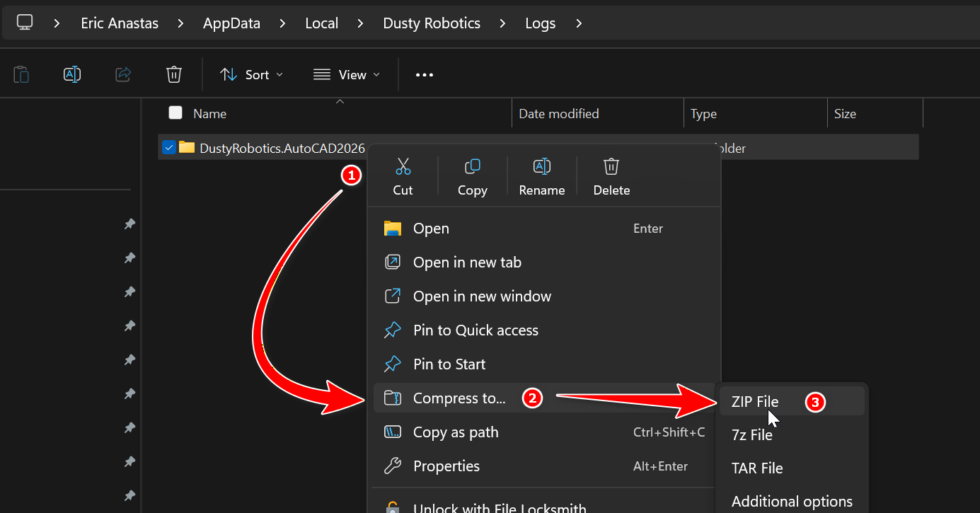Screen dimensions: 980x513
Task: Navigate to Dusty Robotics breadcrumb
Action: point(432,23)
